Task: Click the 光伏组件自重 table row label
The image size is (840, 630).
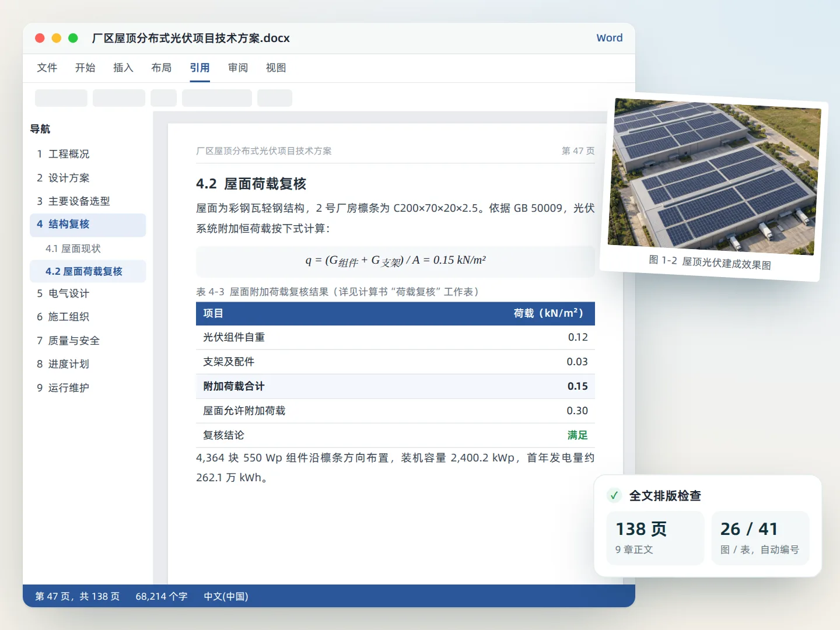Action: pos(234,337)
